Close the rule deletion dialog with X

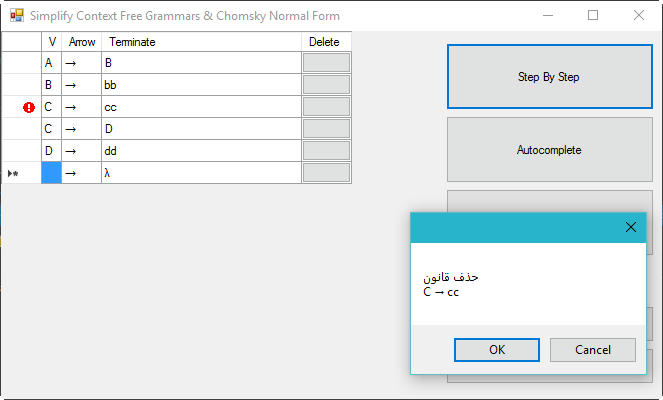pyautogui.click(x=630, y=227)
